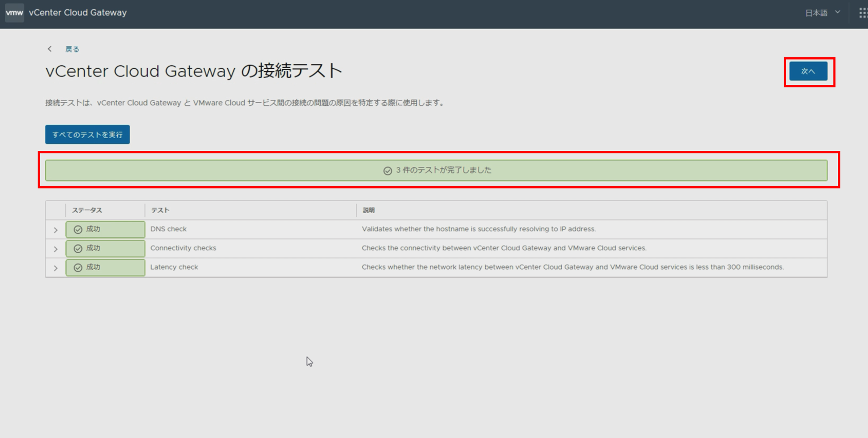Click the 説明 column header
The height and width of the screenshot is (438, 868).
tap(368, 210)
